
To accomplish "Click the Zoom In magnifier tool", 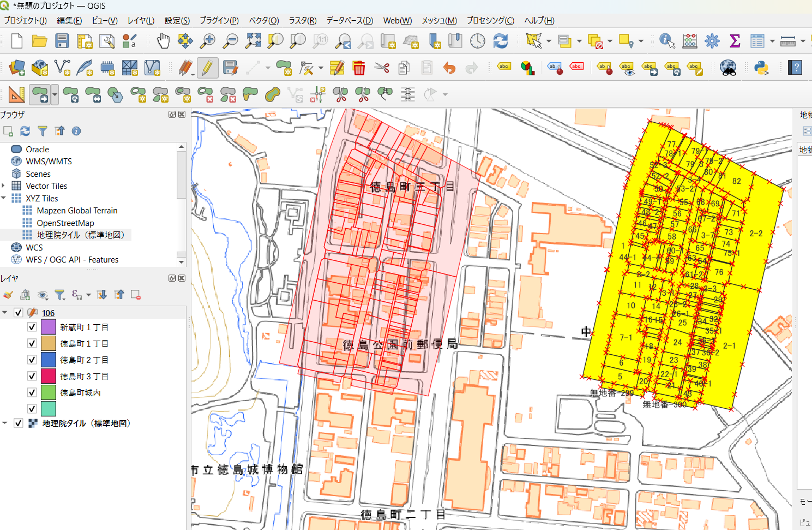I will 208,41.
